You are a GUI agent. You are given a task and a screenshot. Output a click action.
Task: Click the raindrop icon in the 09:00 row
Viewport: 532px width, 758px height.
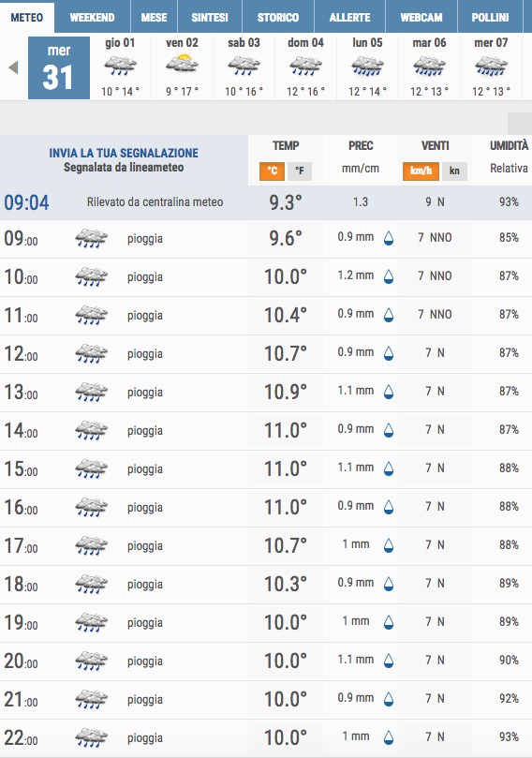[x=389, y=238]
